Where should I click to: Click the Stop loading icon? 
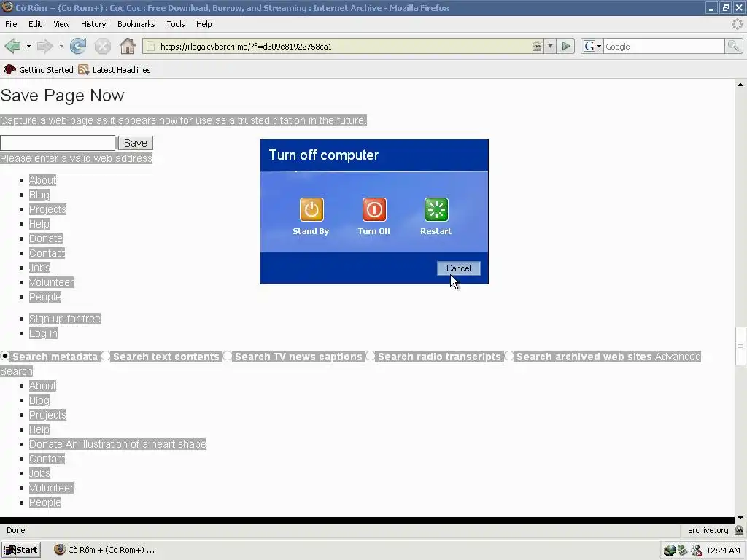tap(102, 46)
